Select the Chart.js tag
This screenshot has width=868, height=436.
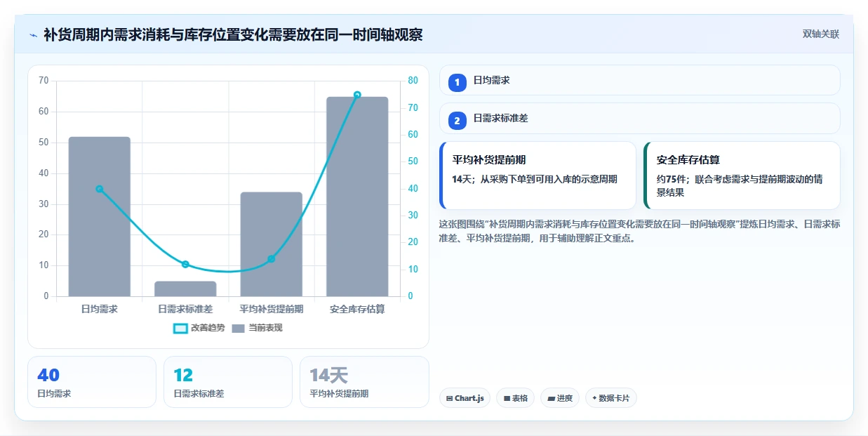(465, 398)
